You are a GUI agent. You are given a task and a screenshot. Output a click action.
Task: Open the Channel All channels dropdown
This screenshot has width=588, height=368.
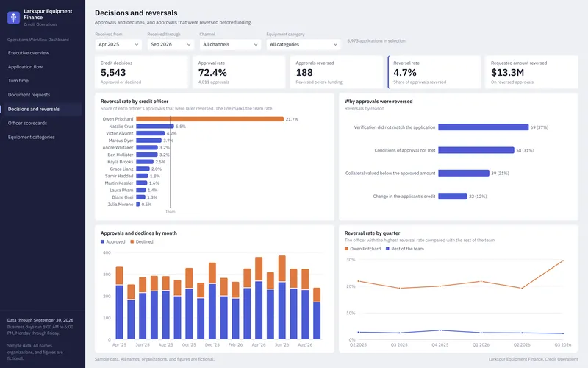pos(230,44)
